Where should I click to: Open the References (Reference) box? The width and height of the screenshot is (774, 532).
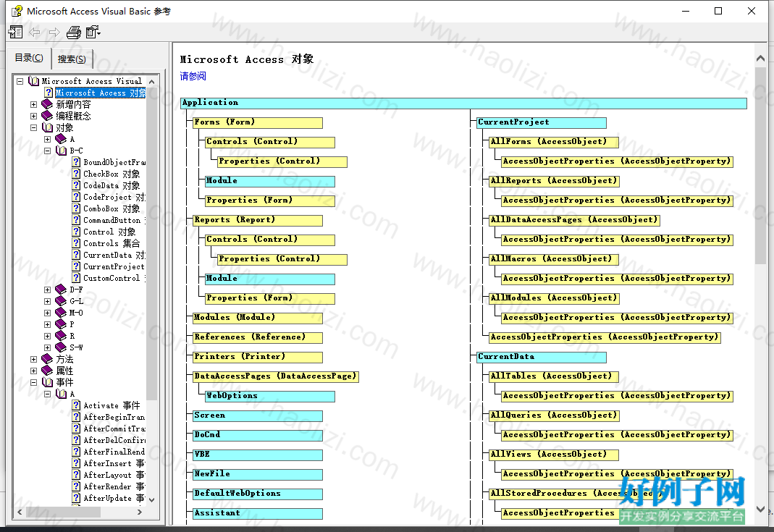click(258, 337)
